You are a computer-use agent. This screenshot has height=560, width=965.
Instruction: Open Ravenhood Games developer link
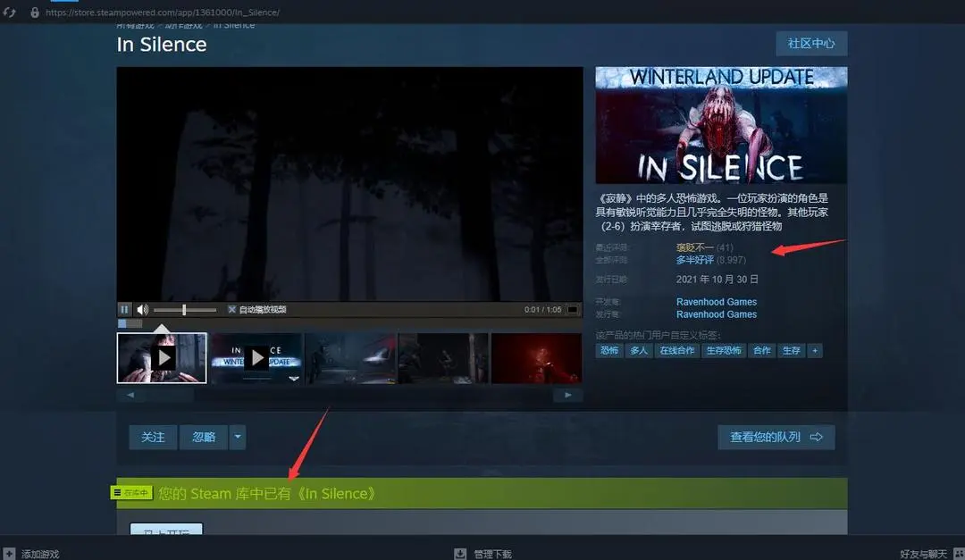(x=716, y=302)
